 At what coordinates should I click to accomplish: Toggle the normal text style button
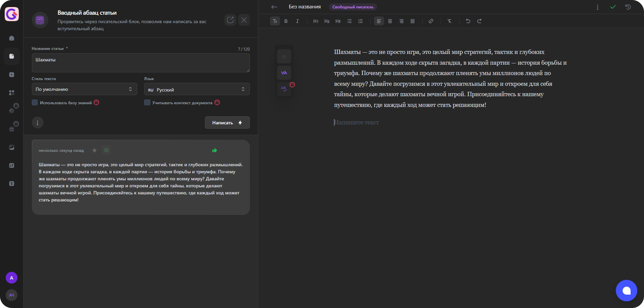tap(275, 21)
